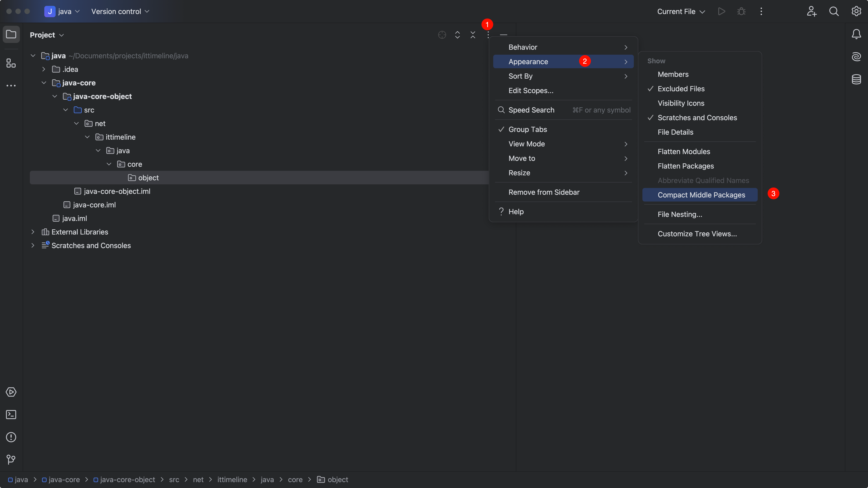Open the Database tool window icon
Screen dimensions: 868x488
pos(856,80)
